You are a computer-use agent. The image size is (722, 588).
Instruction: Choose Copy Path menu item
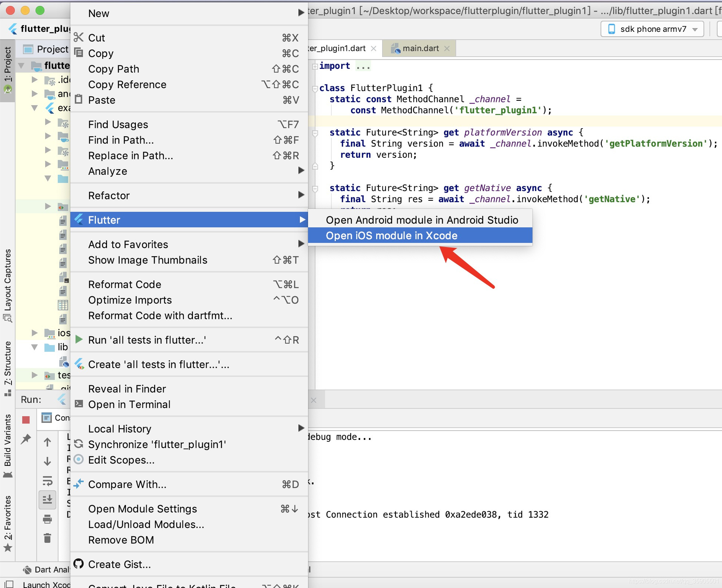pyautogui.click(x=189, y=69)
